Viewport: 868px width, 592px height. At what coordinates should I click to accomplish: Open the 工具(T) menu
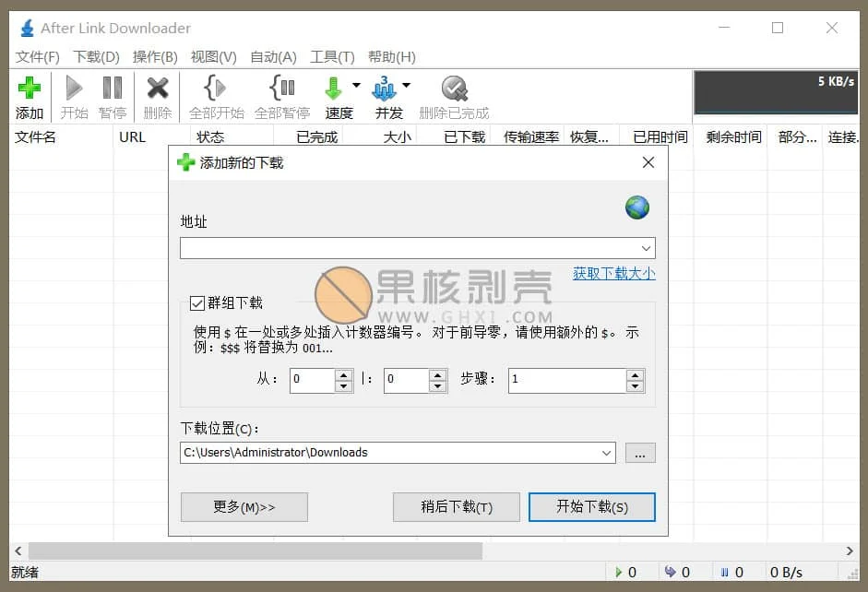(332, 57)
